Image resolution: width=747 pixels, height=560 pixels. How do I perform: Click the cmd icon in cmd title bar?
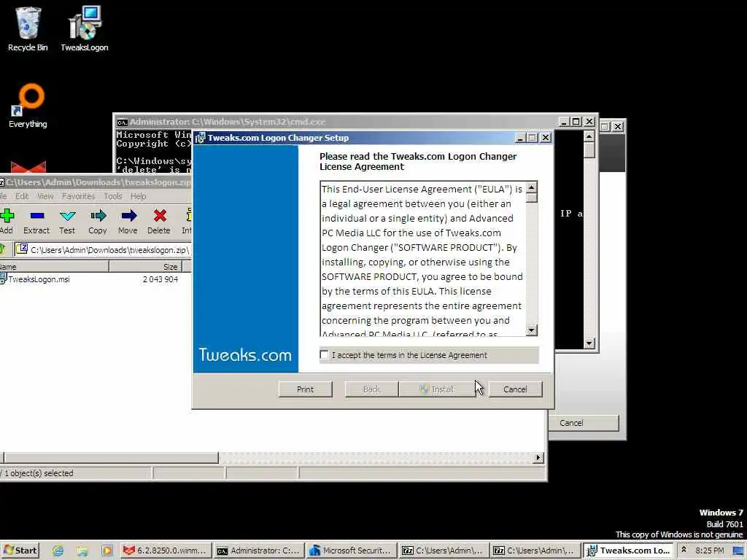[x=122, y=122]
